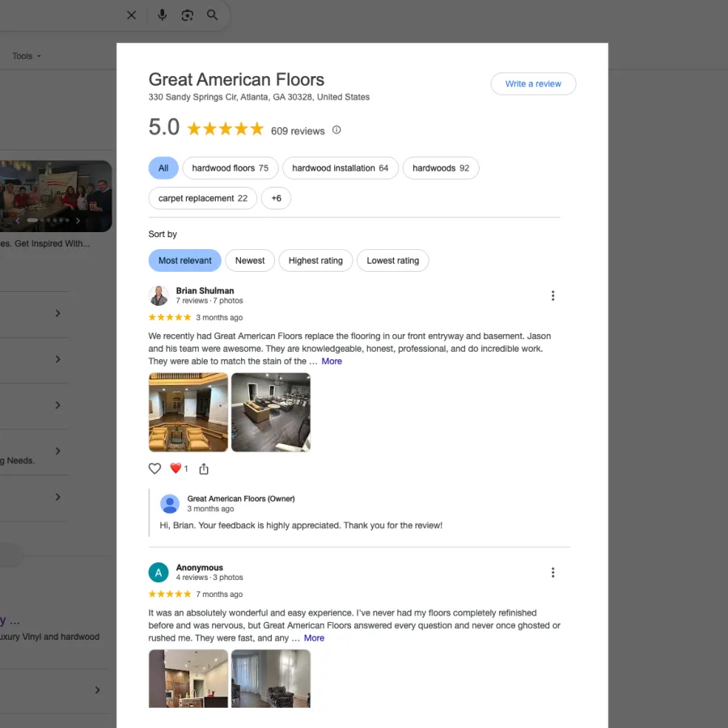The height and width of the screenshot is (728, 728).
Task: Open the Anonymous reviewer's avatar
Action: [159, 573]
